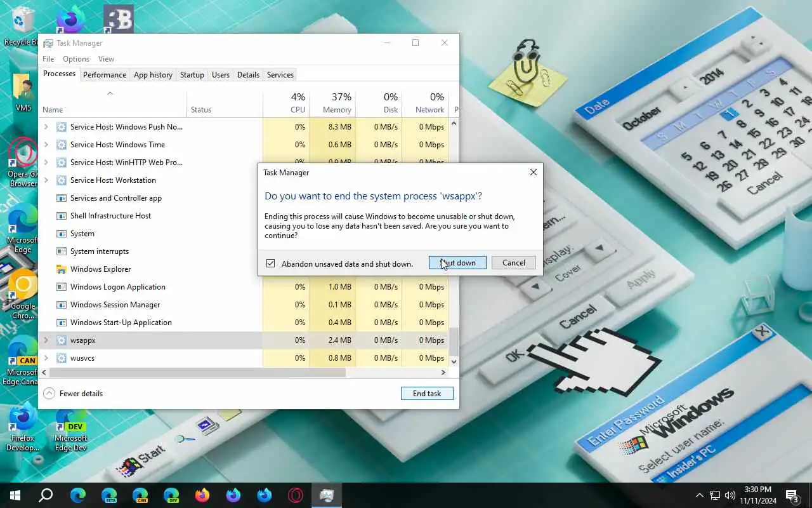
Task: Open Microsoft Edge Dev desktop shortcut
Action: pyautogui.click(x=71, y=429)
